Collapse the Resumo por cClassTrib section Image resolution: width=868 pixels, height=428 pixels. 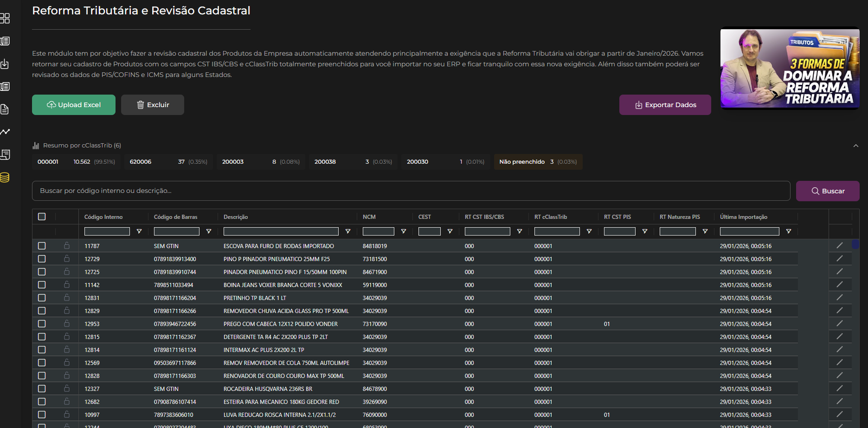tap(855, 146)
